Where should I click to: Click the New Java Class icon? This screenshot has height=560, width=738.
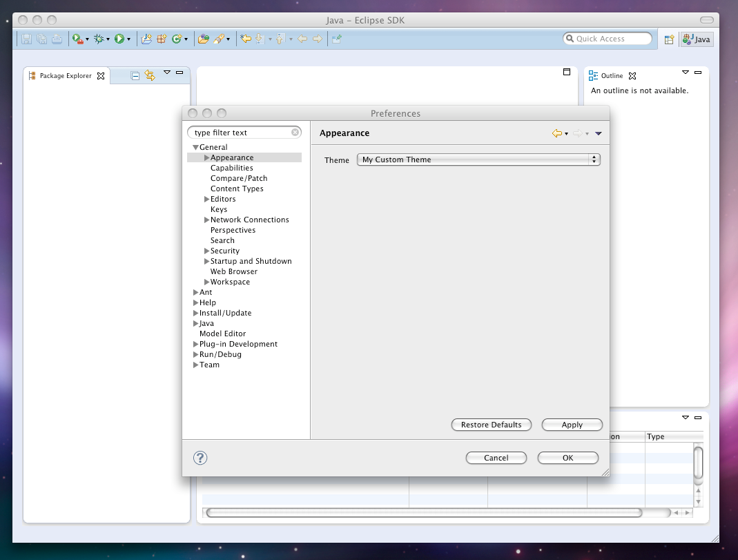point(177,39)
